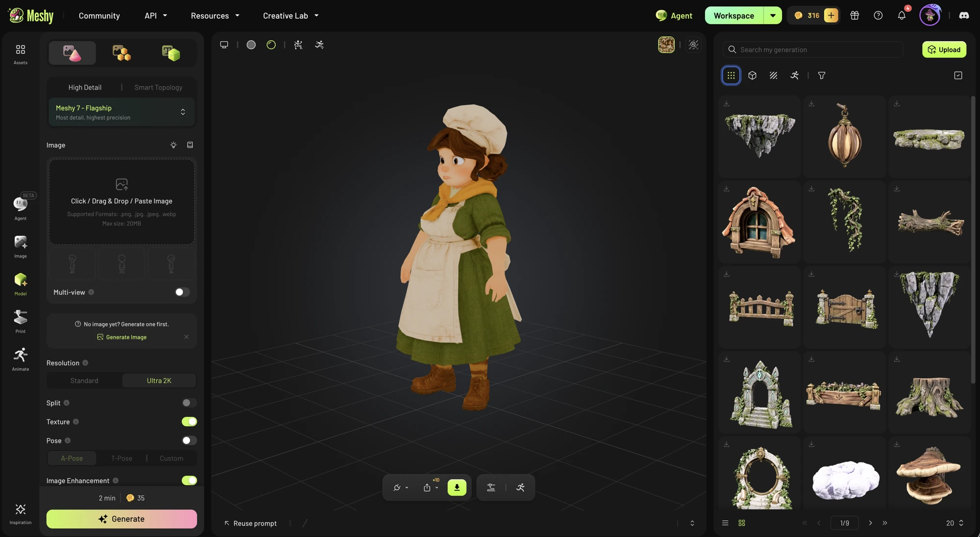The image size is (980, 537).
Task: Switch asset panel to grid view
Action: 741,523
